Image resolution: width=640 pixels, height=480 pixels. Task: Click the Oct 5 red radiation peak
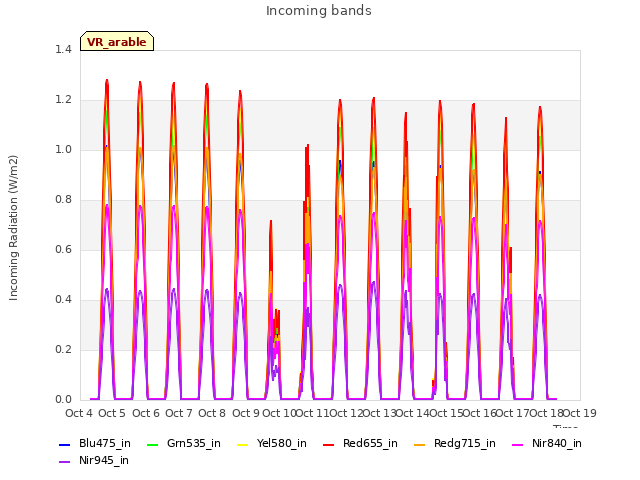tap(107, 82)
